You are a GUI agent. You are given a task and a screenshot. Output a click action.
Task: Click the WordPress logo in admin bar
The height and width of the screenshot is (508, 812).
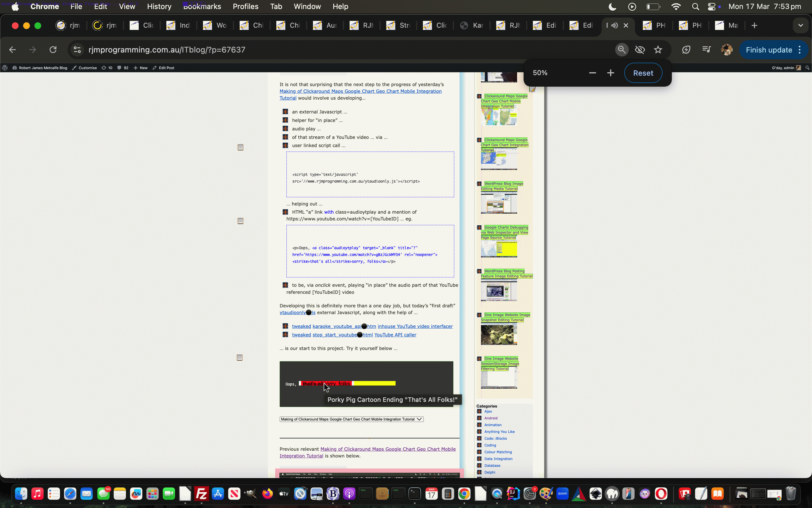click(x=5, y=68)
